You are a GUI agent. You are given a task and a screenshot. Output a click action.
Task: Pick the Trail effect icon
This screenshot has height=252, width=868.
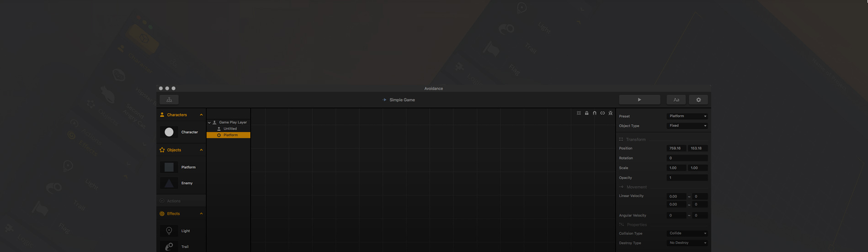(x=169, y=247)
